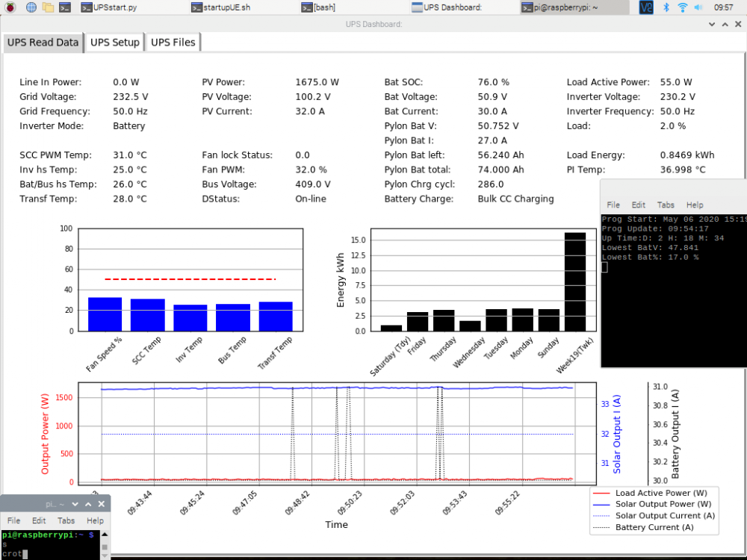747x560 pixels.
Task: Launch the web browser globe icon
Action: pos(31,7)
